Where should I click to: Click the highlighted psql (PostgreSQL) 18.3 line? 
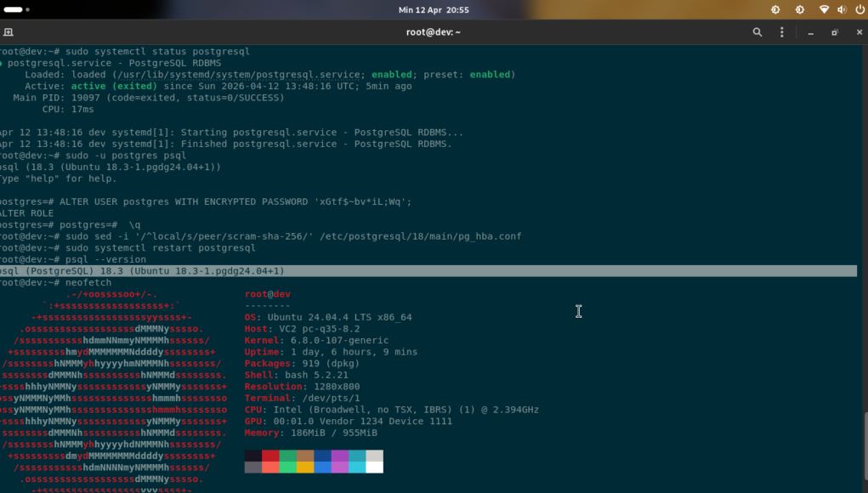point(428,270)
